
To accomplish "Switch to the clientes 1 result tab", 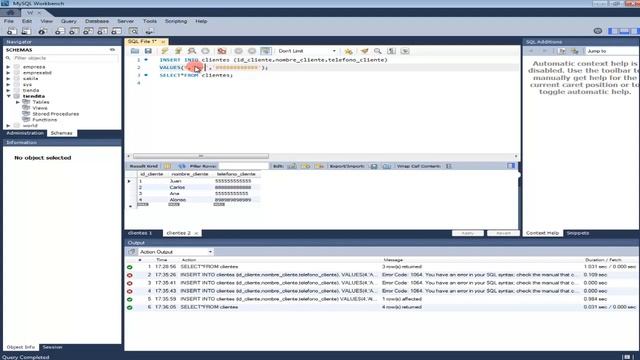I will [140, 233].
